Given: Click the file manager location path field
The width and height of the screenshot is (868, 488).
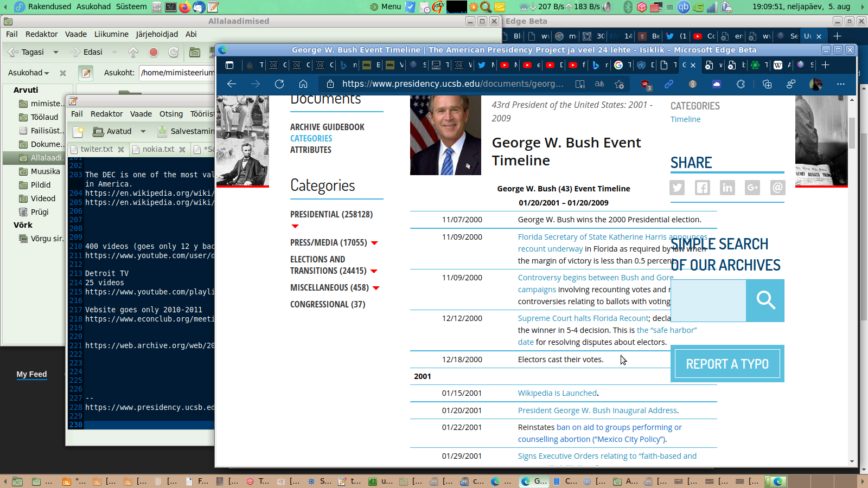Looking at the screenshot, I should click(x=177, y=73).
